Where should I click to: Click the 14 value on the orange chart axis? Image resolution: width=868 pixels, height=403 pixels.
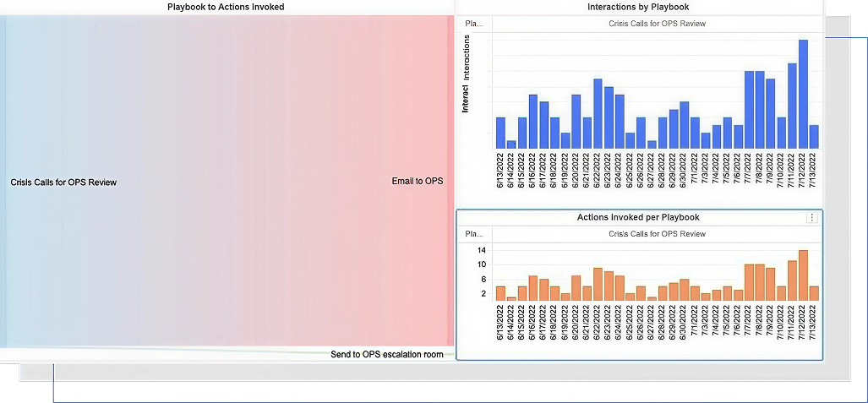click(482, 250)
